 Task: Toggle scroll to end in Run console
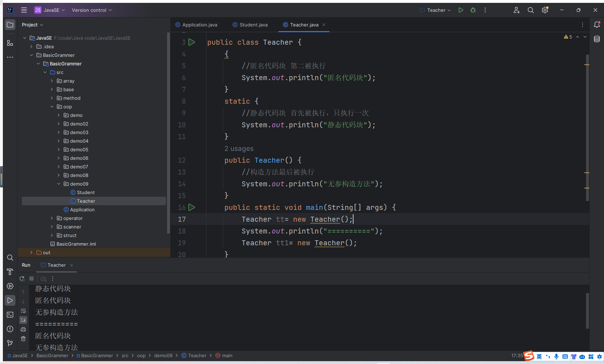[x=23, y=320]
